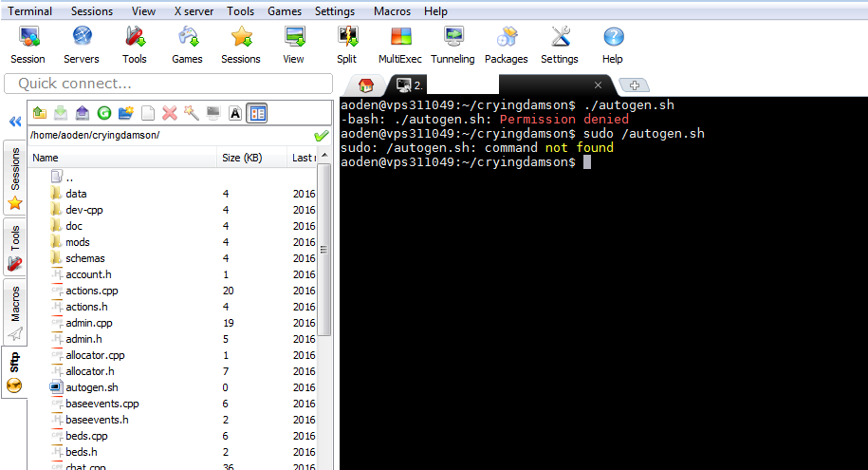This screenshot has height=470, width=868.
Task: Switch to the Macros side tab
Action: 15,312
